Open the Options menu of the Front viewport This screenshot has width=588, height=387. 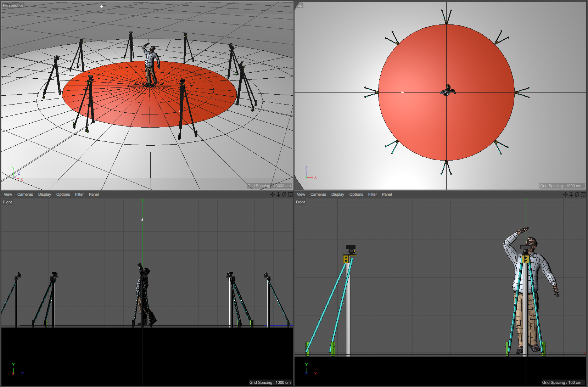pos(356,194)
